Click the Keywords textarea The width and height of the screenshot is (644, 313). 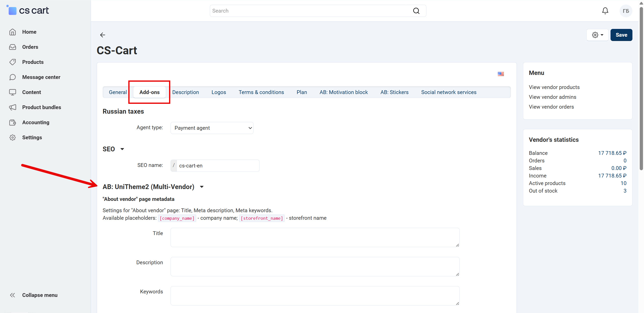click(315, 296)
